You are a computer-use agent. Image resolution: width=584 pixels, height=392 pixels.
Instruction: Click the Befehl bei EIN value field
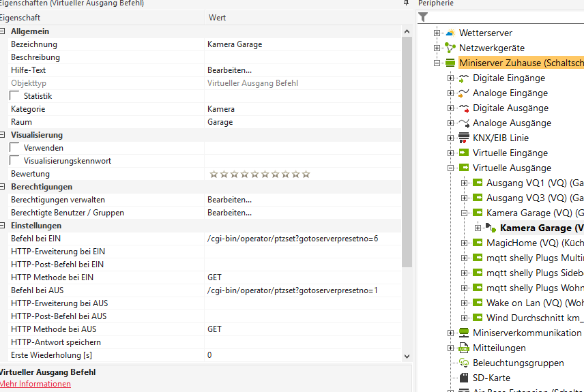point(293,239)
